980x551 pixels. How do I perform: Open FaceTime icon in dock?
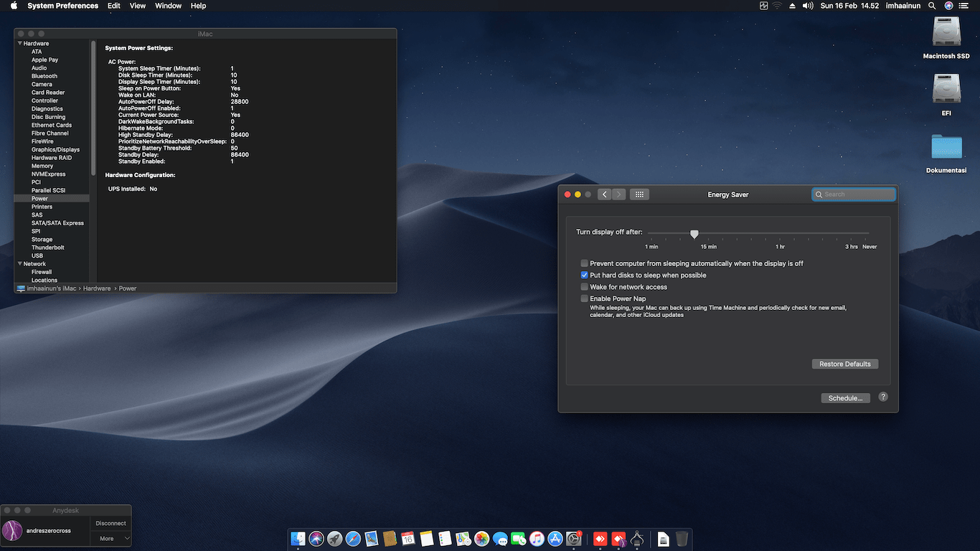[x=519, y=539]
